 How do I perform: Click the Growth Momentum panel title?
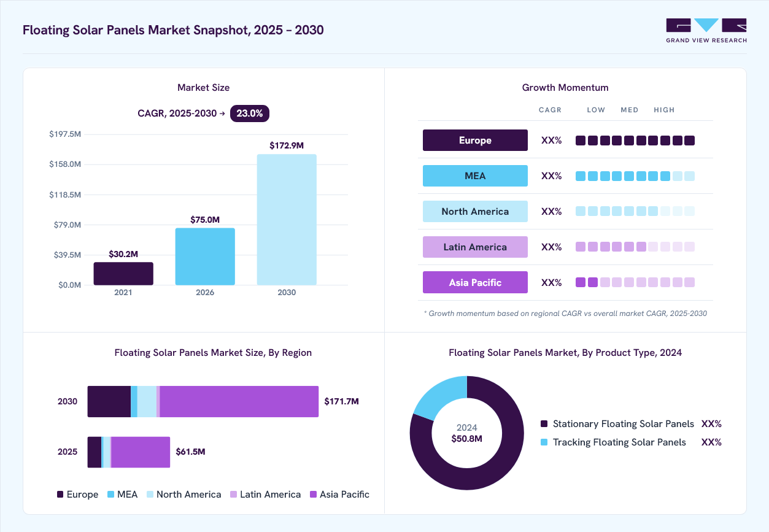[x=565, y=88]
